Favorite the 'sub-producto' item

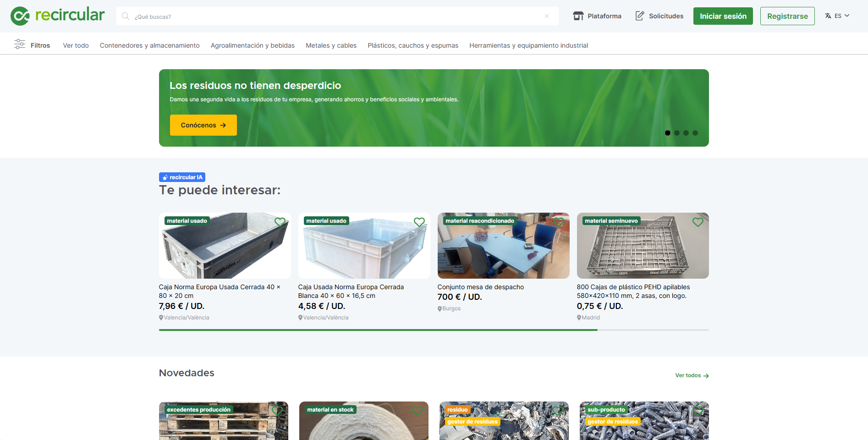tap(698, 411)
